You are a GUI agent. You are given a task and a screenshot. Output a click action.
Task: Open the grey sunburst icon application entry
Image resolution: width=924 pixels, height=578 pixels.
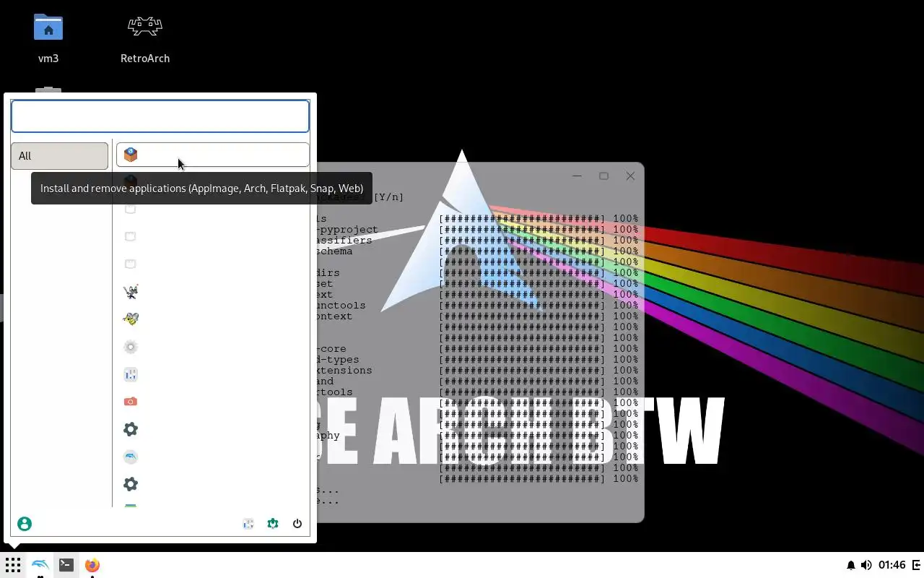(x=131, y=347)
